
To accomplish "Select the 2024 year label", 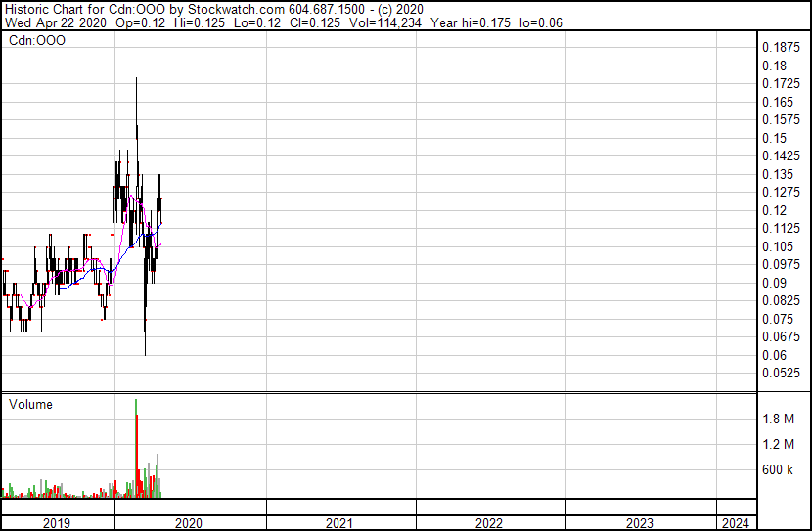I will pos(736,523).
